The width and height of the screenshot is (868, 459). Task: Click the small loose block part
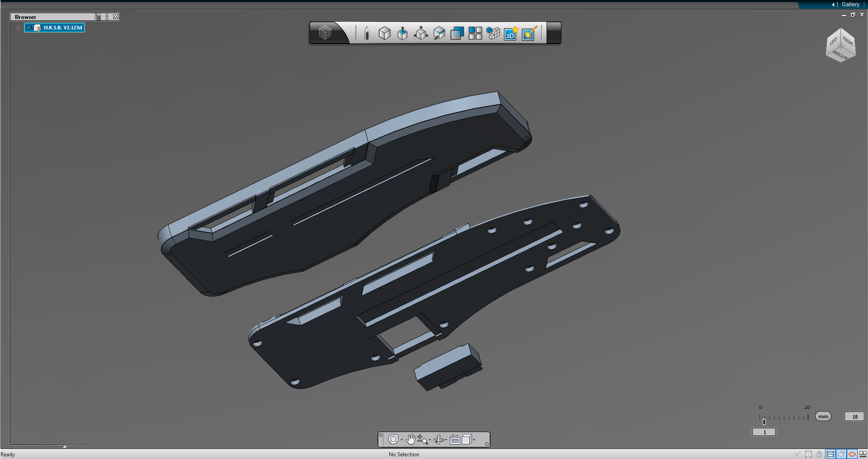(x=448, y=366)
